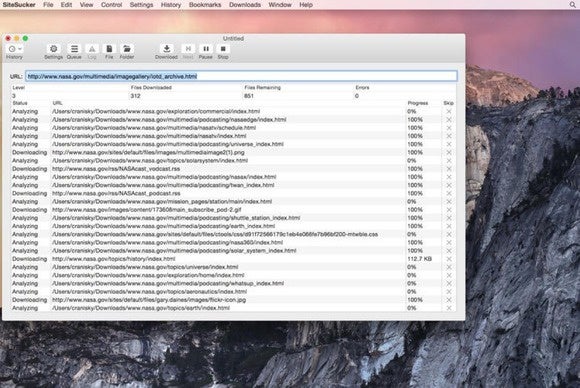Skip the podcasting/universe_index.html row
This screenshot has height=388, width=580.
[x=449, y=144]
